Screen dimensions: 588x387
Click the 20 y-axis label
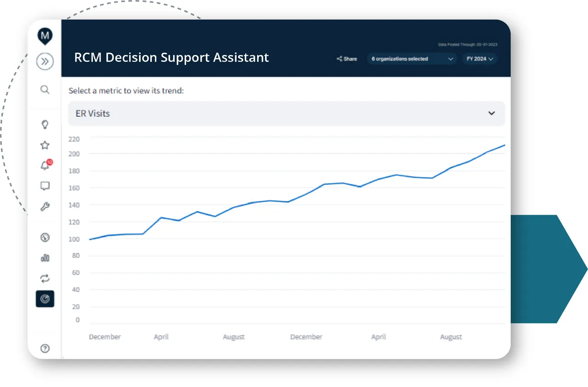[x=75, y=307]
